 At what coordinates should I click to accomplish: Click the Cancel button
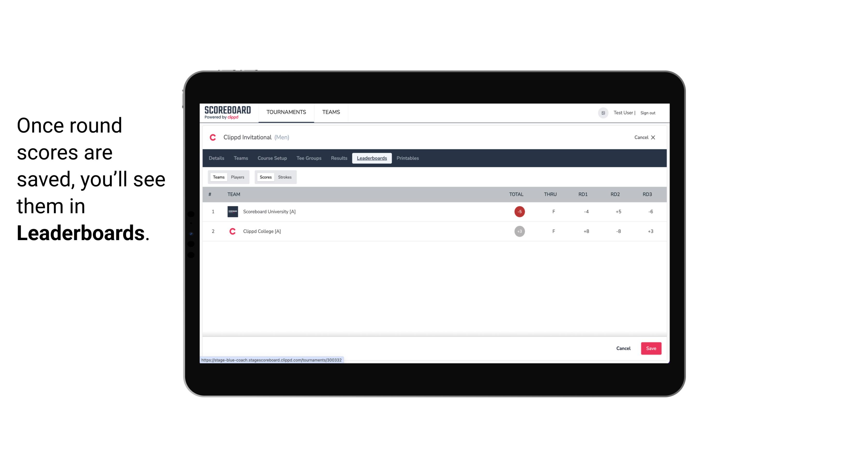pos(624,349)
